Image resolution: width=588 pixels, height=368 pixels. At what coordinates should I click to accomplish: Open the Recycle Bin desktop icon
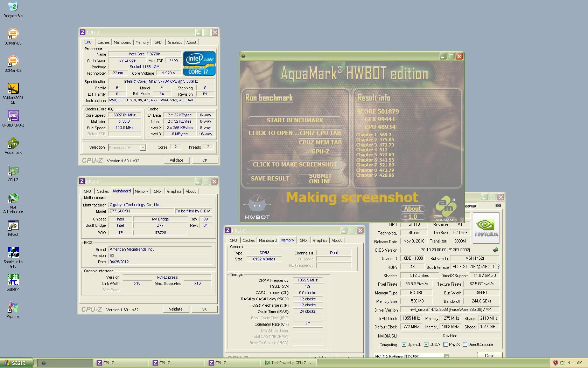point(13,9)
